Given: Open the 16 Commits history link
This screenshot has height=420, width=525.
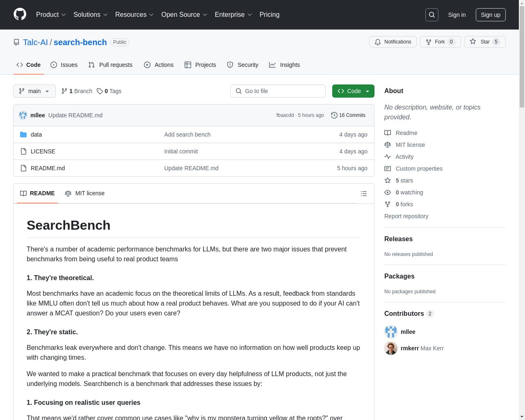Looking at the screenshot, I should (348, 115).
